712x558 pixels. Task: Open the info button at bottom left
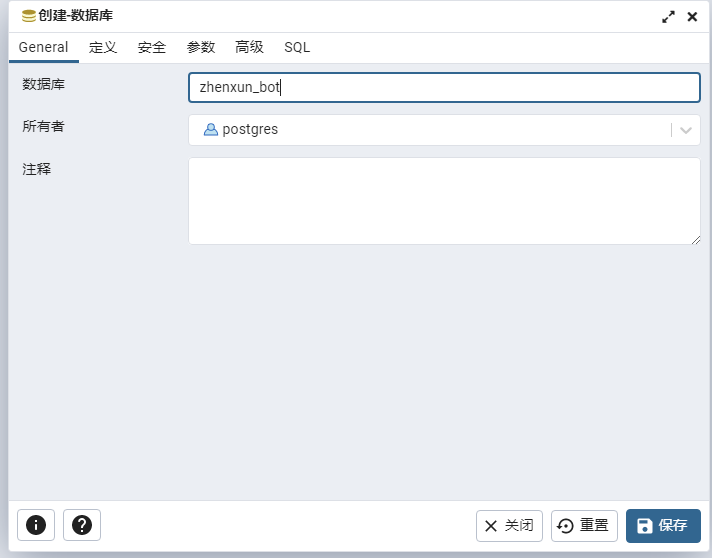pos(36,525)
